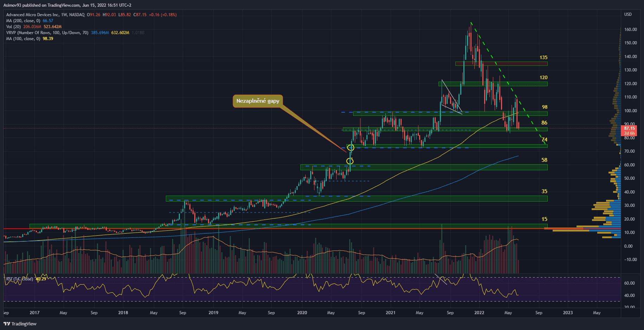644x330 pixels.
Task: Click the yellow 120 price level label
Action: point(543,77)
